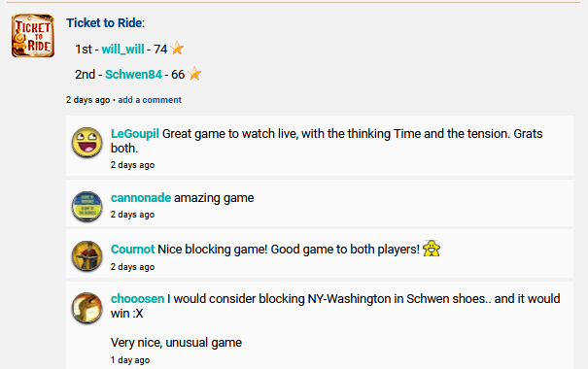
Task: Click the 2 days ago timestamp under the result
Action: [88, 100]
